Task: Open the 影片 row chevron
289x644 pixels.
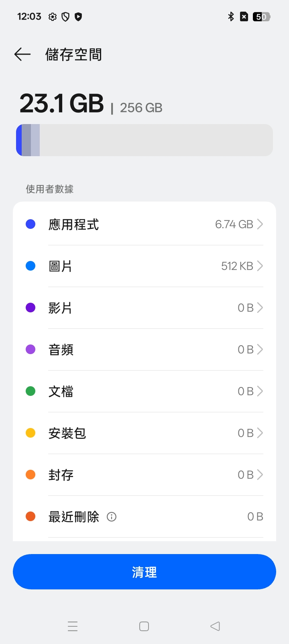Action: (260, 308)
